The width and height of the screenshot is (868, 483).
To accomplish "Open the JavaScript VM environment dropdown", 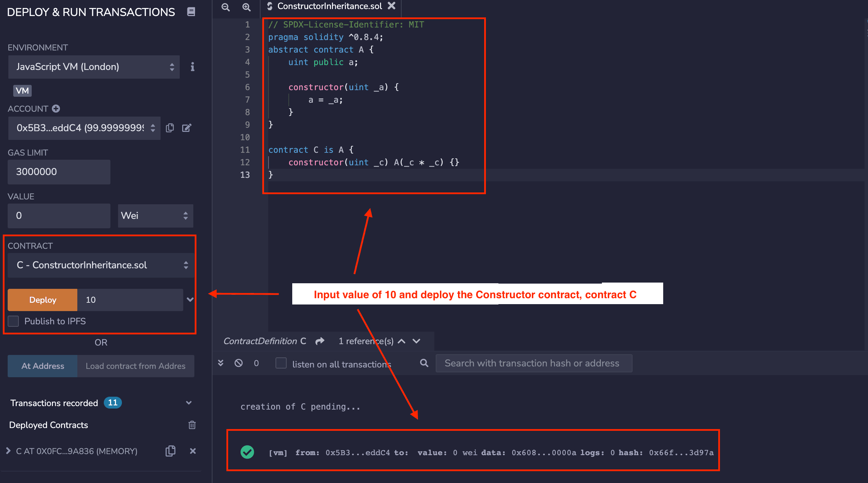I will pyautogui.click(x=94, y=67).
